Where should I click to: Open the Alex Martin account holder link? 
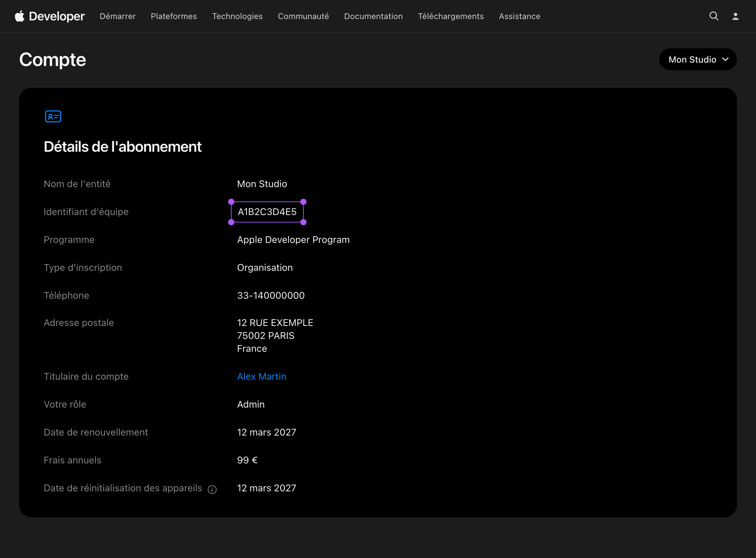click(262, 376)
